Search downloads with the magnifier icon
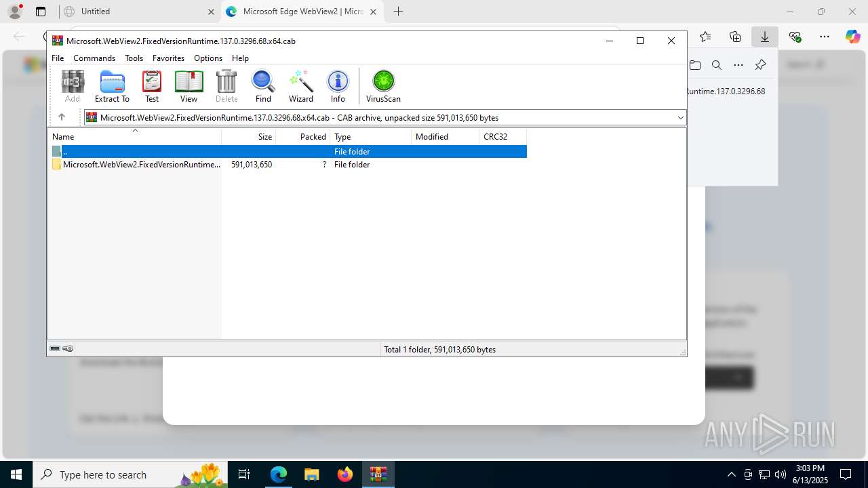The image size is (868, 488). (x=717, y=65)
